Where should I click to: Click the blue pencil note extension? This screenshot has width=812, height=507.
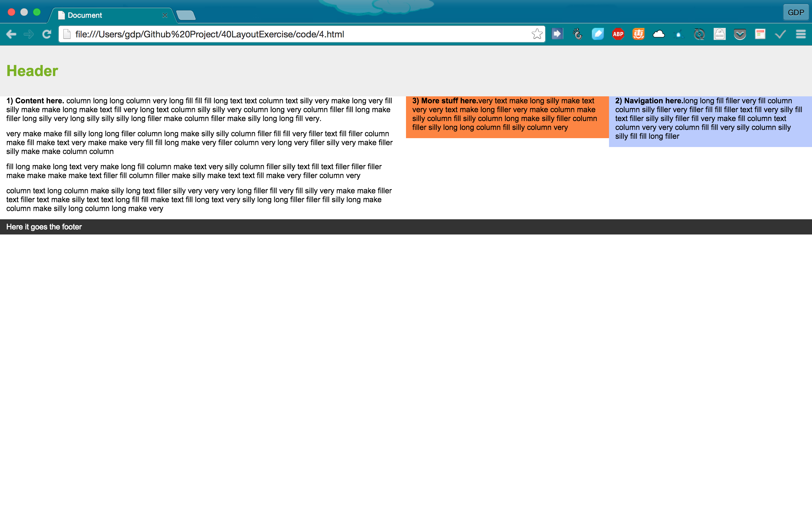598,34
